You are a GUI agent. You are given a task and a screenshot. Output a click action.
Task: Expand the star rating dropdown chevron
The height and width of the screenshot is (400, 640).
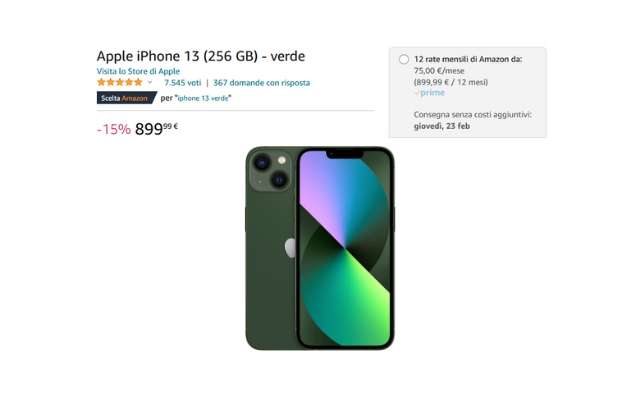click(150, 82)
